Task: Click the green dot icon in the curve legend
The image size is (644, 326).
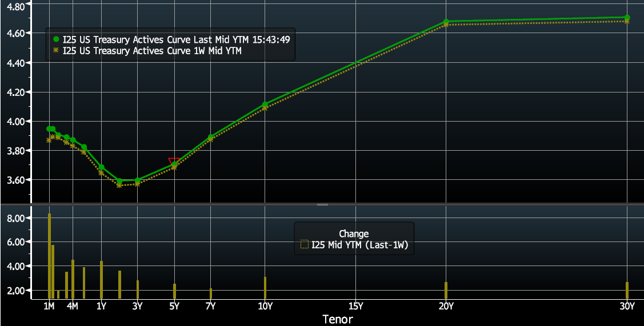Action: 56,39
